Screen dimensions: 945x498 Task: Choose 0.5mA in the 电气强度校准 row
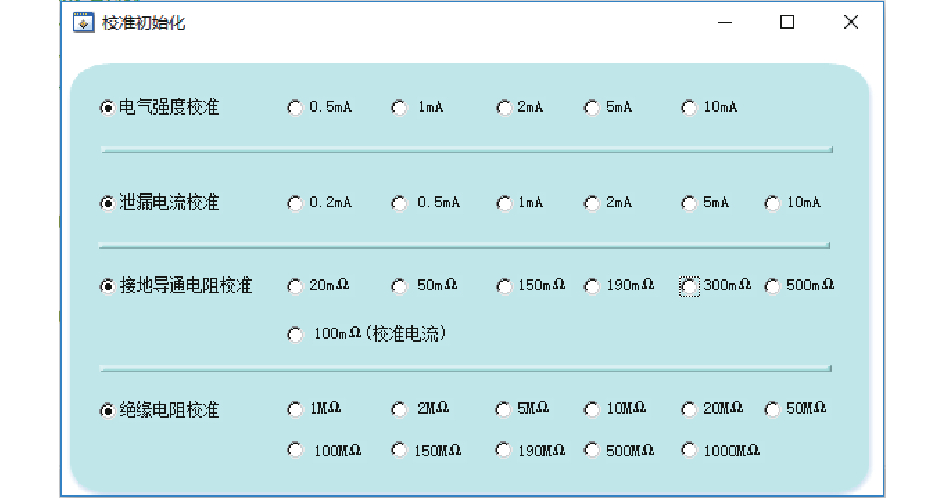click(295, 108)
